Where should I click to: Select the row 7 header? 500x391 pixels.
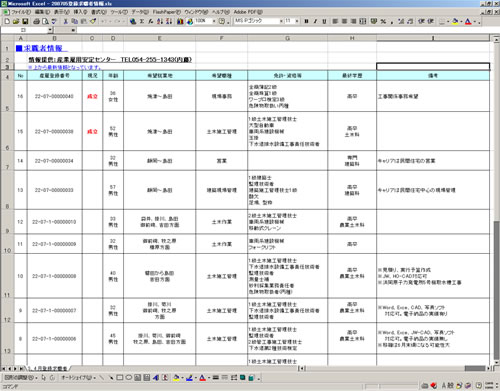[x=7, y=161]
